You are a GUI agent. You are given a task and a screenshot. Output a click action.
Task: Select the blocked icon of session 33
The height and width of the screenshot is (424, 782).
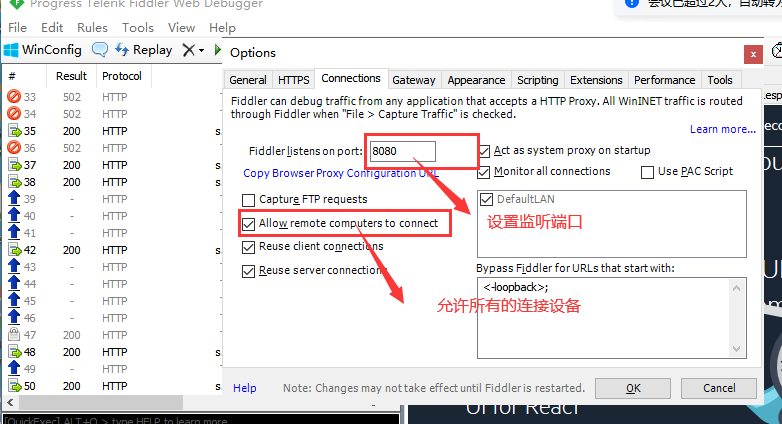(x=14, y=96)
